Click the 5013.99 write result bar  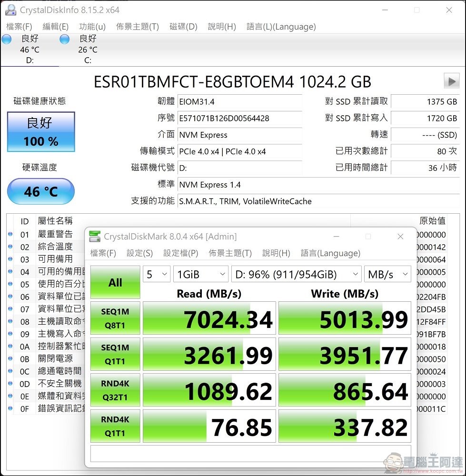[345, 318]
